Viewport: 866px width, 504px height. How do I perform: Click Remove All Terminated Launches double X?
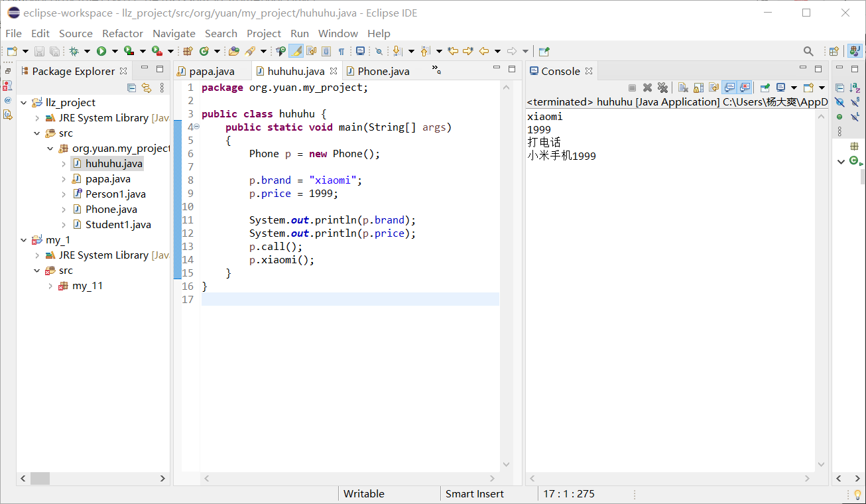[x=662, y=88]
